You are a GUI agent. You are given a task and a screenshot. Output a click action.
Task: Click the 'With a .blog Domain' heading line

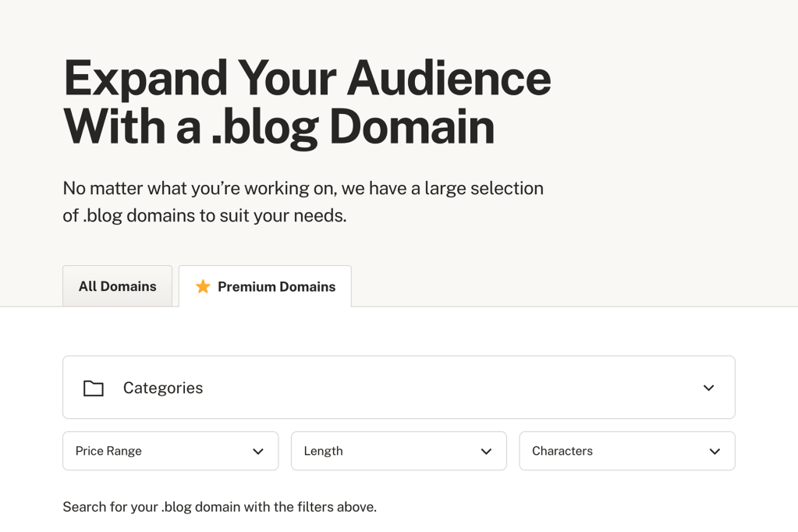[x=278, y=126]
